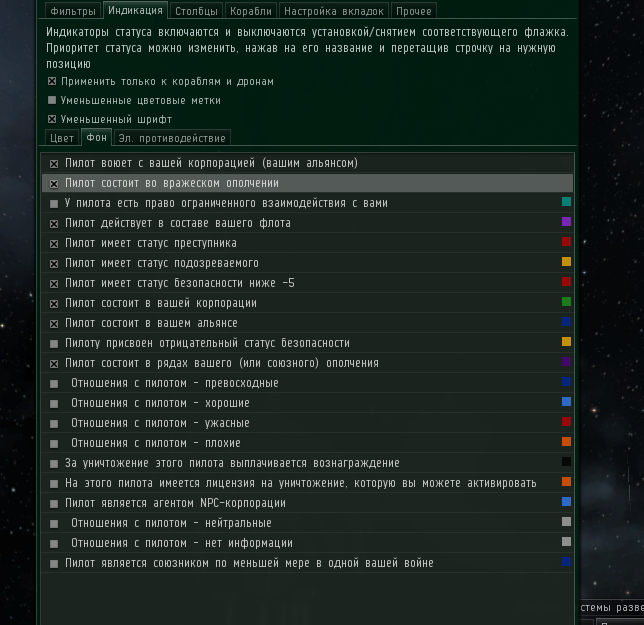Viewport: 644px width, 625px height.
Task: Enable У пилота есть право ограниченного взаимодействия
Action: [54, 204]
